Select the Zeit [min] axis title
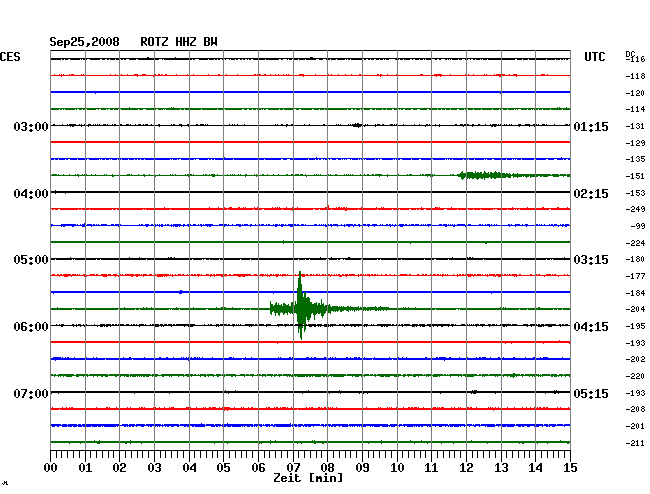The width and height of the screenshot is (650, 494). point(308,478)
